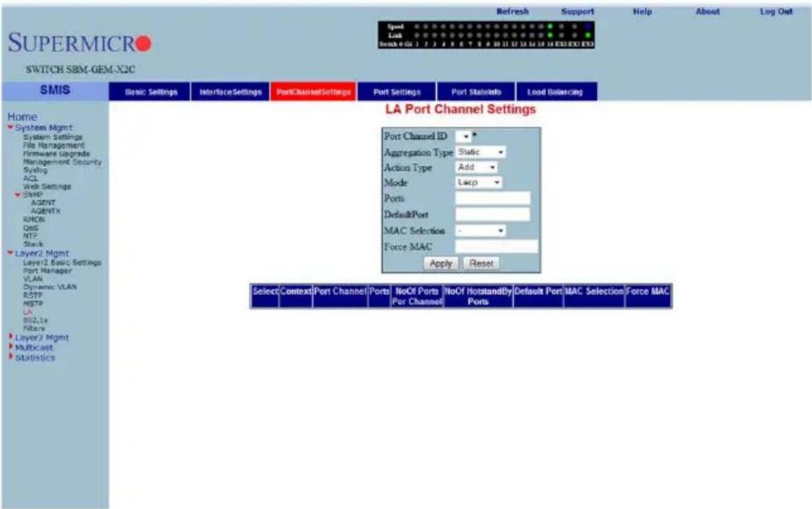Open the Port StateInfo tab
The height and width of the screenshot is (509, 812).
(x=475, y=92)
